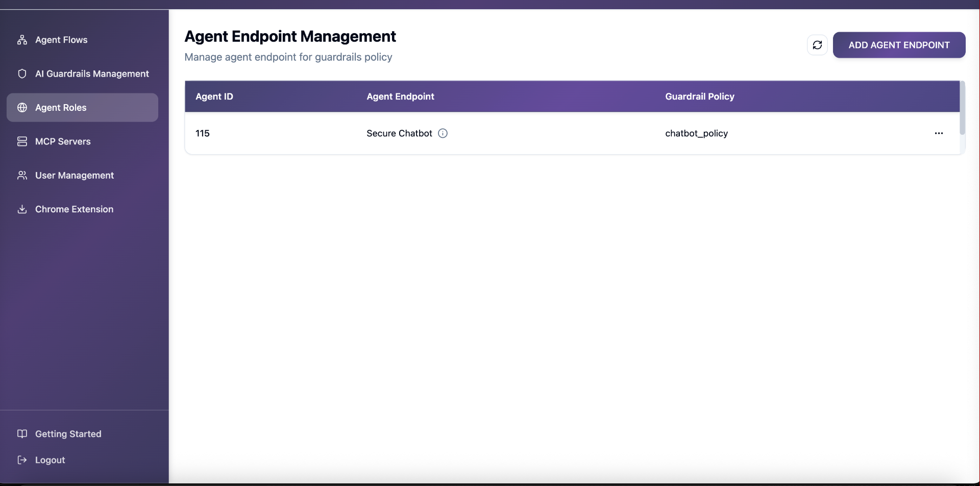Select the User Management users icon

(x=22, y=175)
